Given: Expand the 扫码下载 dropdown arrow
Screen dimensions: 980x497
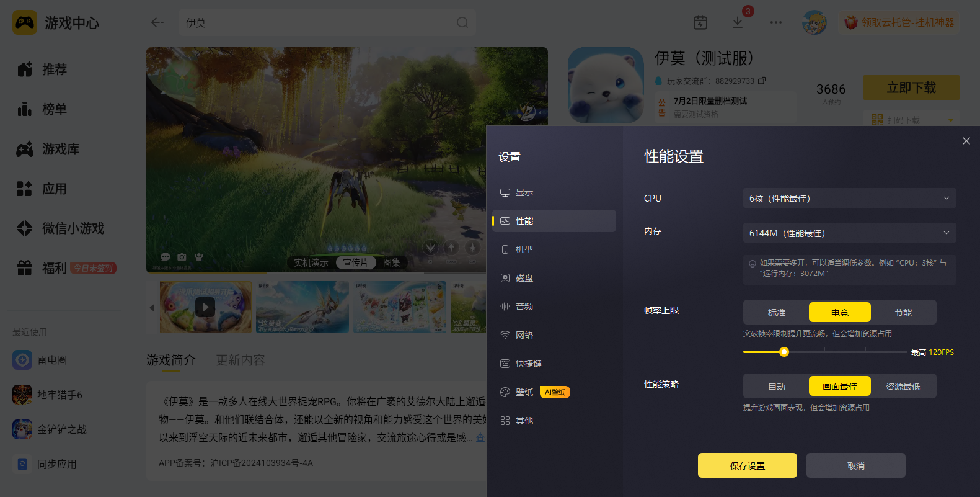Looking at the screenshot, I should 951,120.
